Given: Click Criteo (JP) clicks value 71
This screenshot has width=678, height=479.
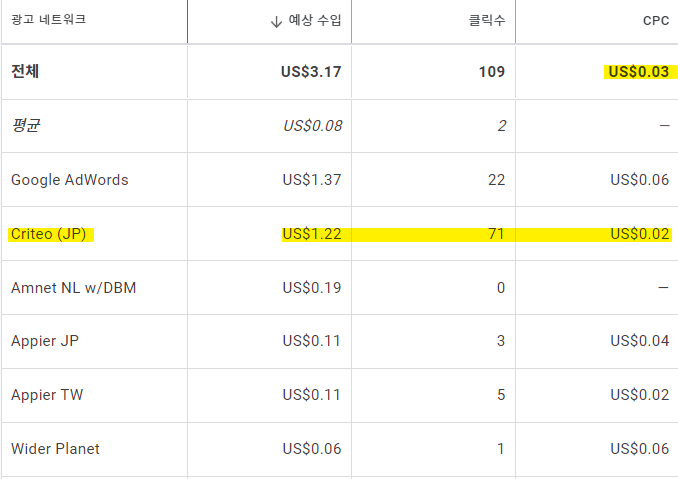Looking at the screenshot, I should pyautogui.click(x=496, y=234).
